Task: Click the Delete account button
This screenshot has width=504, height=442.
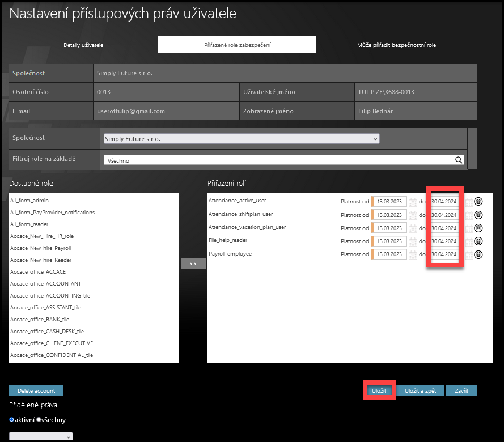Action: [x=36, y=390]
